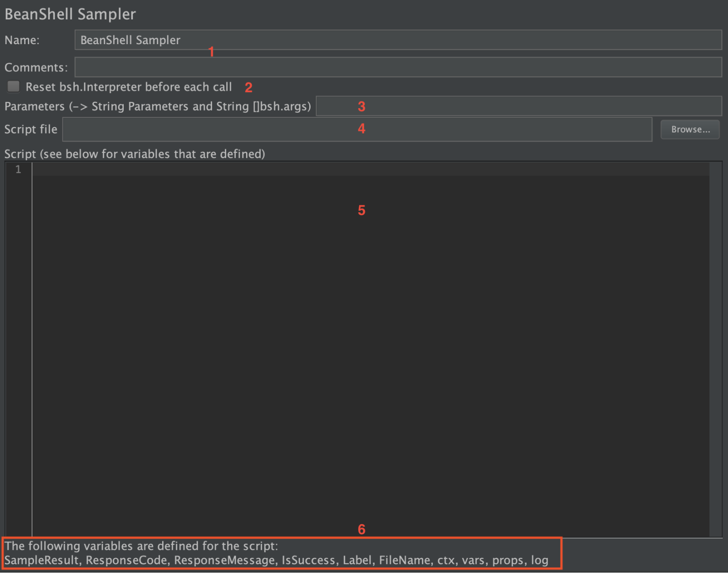Click the SampleResult, ResponseCode variables list line
The height and width of the screenshot is (573, 728).
pyautogui.click(x=276, y=560)
